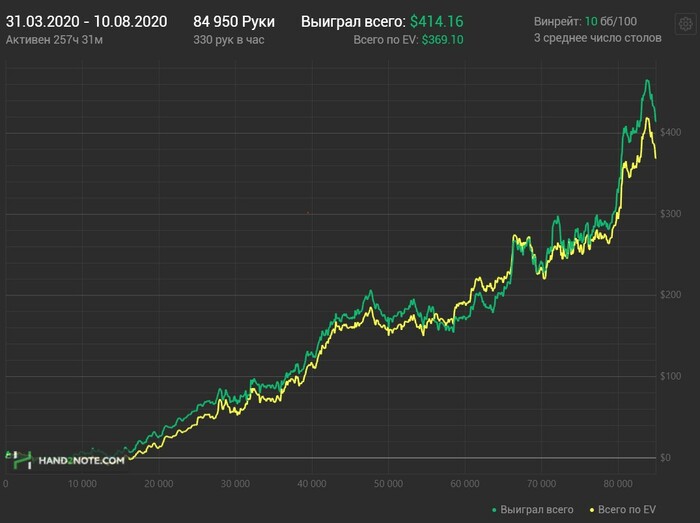Click the 'Винрейт: 10 бб/100' label
The width and height of the screenshot is (700, 523).
(x=585, y=21)
